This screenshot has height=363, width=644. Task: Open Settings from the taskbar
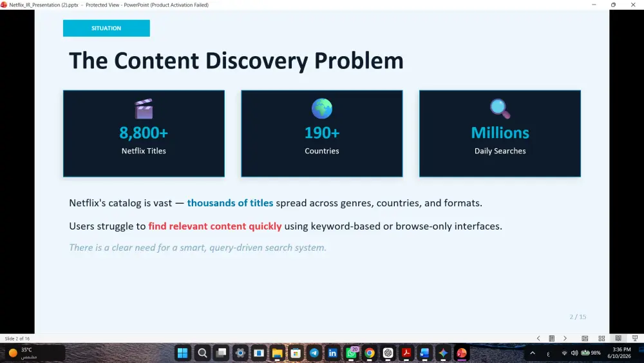click(x=240, y=353)
